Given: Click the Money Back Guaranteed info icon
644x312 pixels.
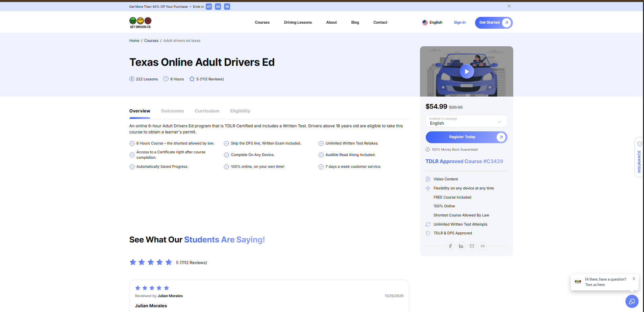Looking at the screenshot, I should (428, 150).
